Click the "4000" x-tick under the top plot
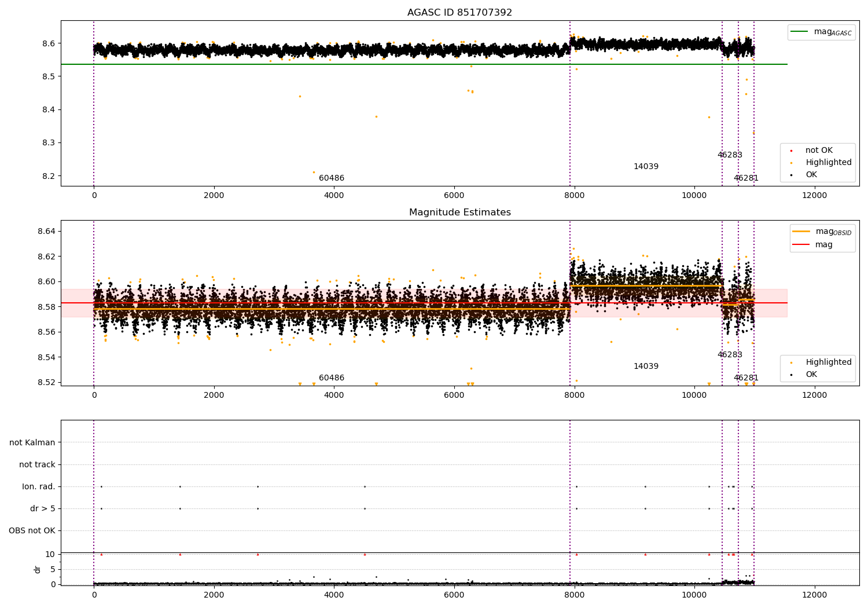The height and width of the screenshot is (608, 868). (x=334, y=196)
